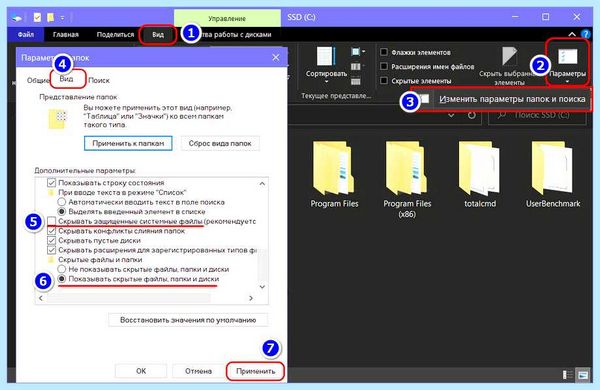600x390 pixels.
Task: Enable Расширения имен файлов checkbox
Action: 383,66
